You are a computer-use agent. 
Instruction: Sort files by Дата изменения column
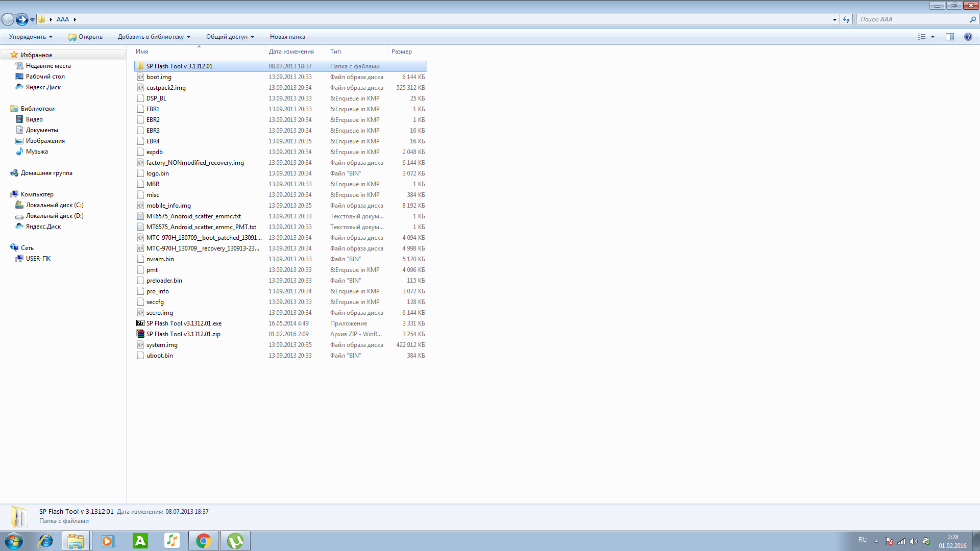[x=291, y=52]
